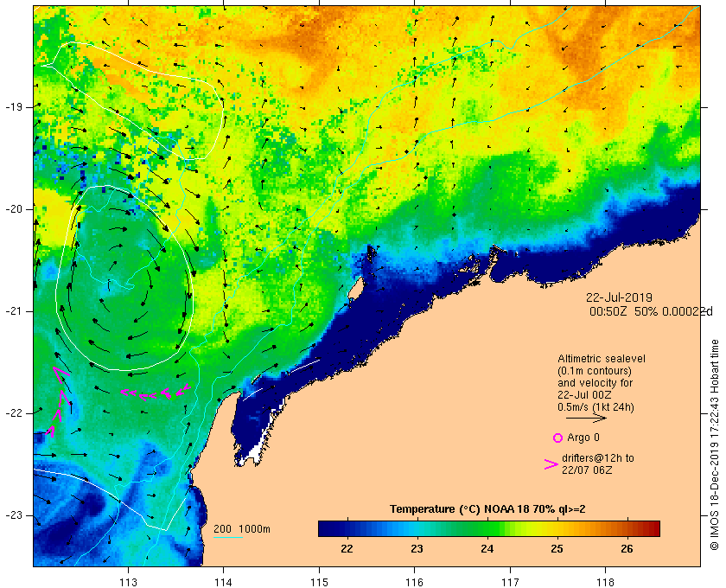Click the longitude axis label 117
Screen dimensions: 726x588
coord(510,582)
